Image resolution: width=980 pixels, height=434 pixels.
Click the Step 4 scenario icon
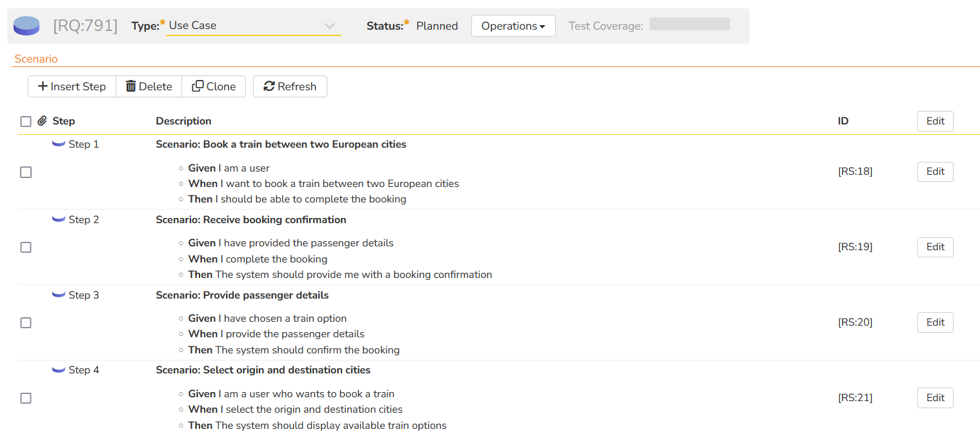click(x=59, y=370)
